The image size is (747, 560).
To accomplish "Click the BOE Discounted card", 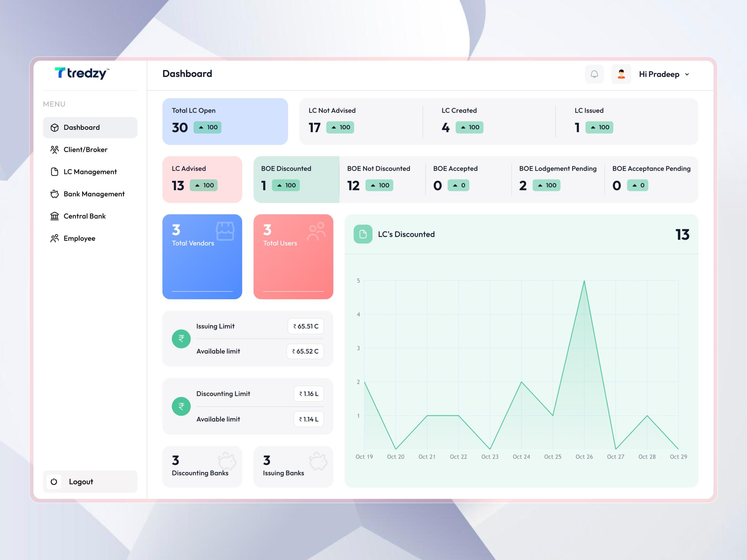I will 296,179.
